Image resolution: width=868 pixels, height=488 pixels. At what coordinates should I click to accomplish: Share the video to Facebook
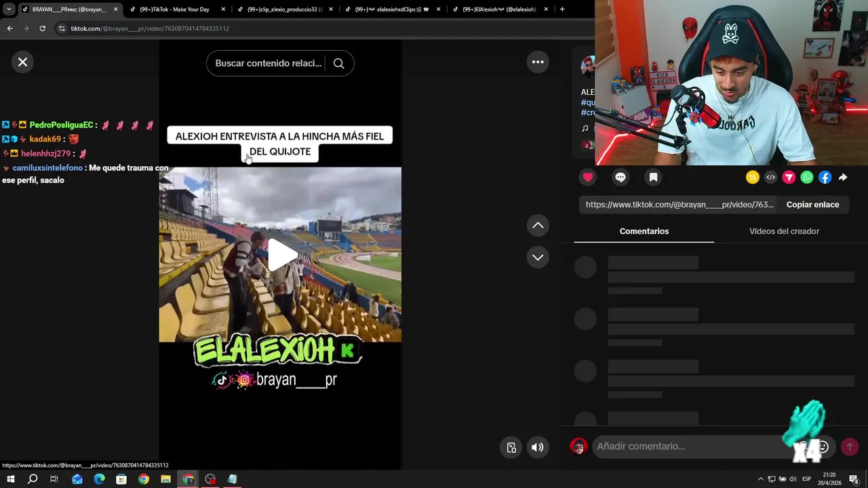(825, 178)
